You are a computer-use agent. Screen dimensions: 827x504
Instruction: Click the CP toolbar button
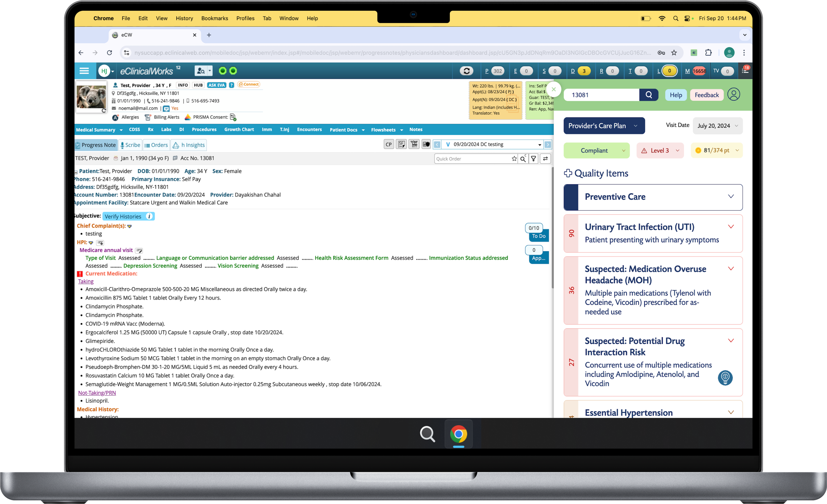(389, 145)
